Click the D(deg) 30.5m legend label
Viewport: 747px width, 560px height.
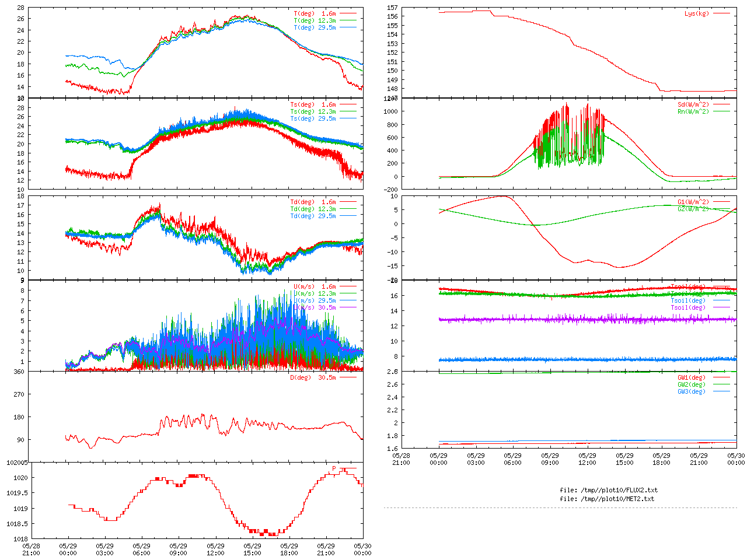[313, 377]
